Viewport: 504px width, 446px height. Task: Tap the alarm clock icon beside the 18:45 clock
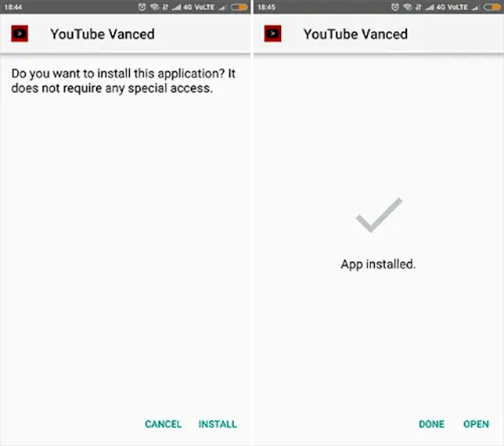(x=395, y=7)
